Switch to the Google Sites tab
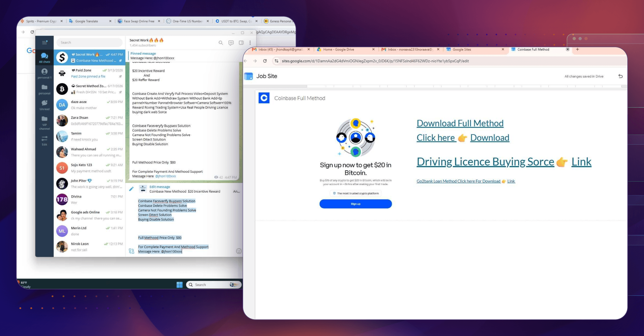The height and width of the screenshot is (336, 644). point(475,49)
